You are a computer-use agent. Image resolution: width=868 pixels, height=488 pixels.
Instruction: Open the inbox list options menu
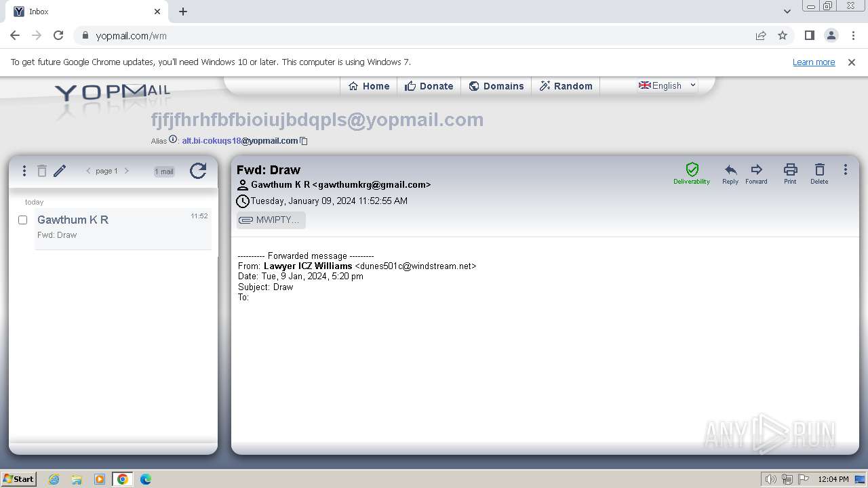coord(24,171)
